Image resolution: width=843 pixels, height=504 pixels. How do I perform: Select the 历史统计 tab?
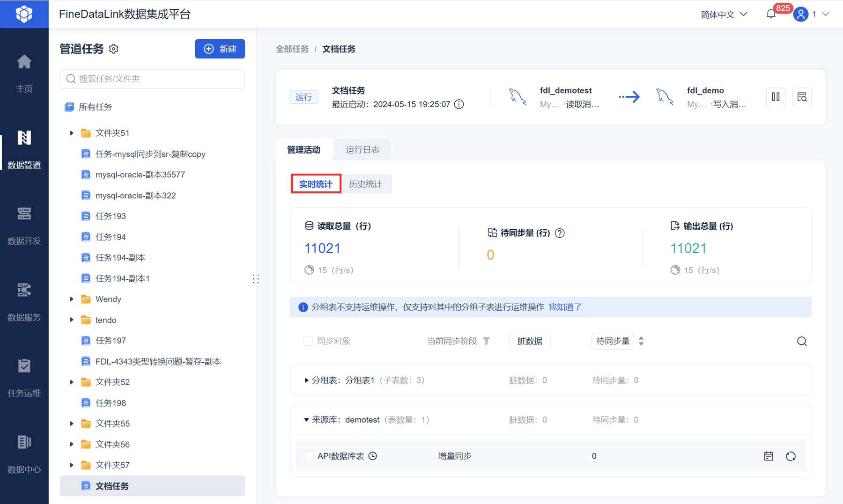pyautogui.click(x=365, y=184)
